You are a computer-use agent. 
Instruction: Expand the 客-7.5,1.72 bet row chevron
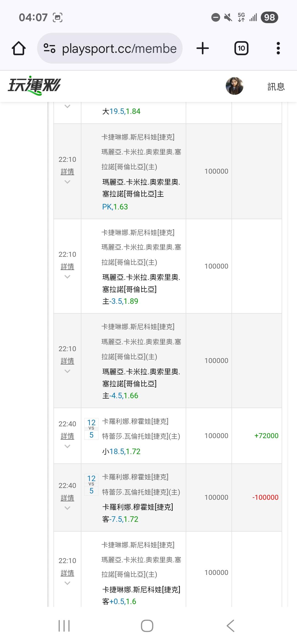pos(67,508)
